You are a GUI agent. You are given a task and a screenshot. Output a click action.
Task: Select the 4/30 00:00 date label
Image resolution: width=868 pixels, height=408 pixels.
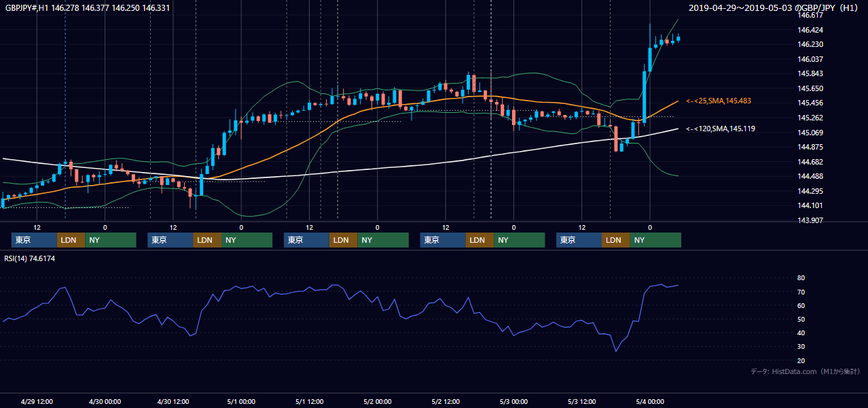(105, 401)
